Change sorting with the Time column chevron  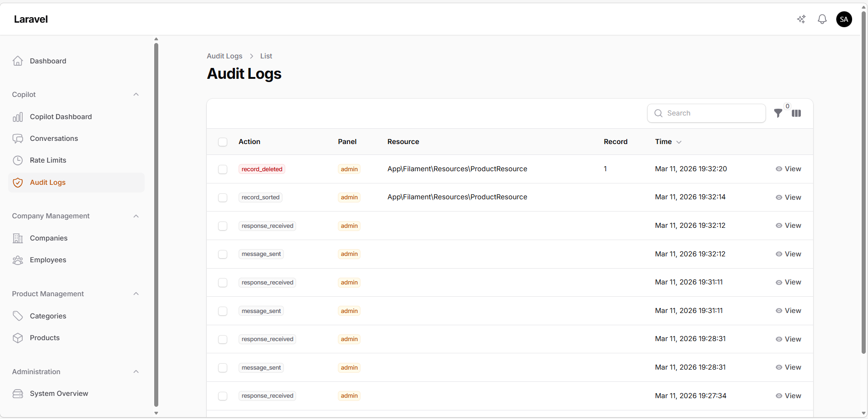[x=679, y=142]
